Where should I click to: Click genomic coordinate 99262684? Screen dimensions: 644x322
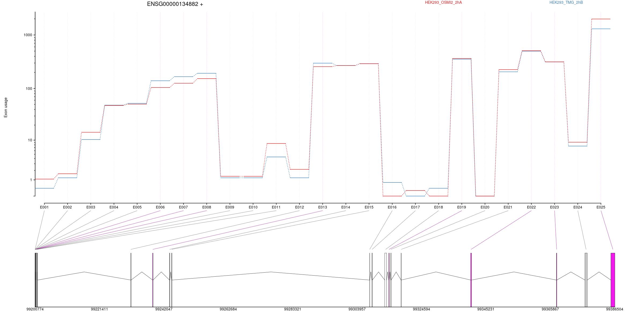[228, 309]
